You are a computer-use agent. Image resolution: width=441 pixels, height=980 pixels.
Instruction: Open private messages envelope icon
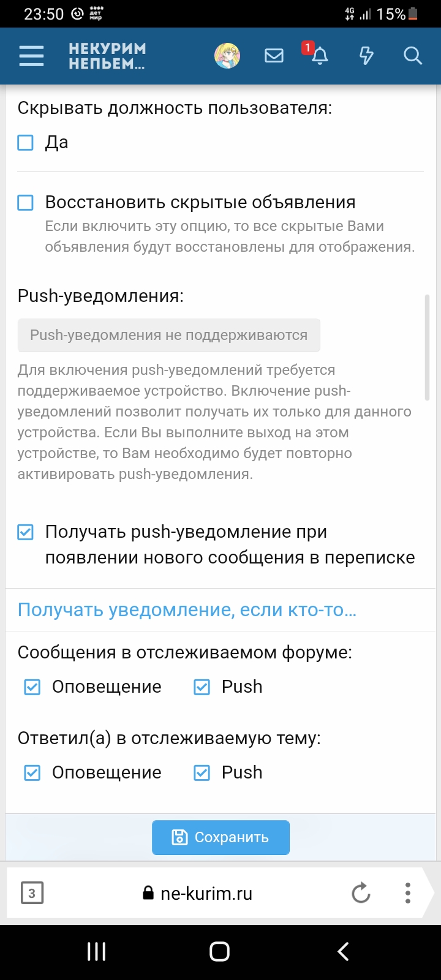point(274,56)
